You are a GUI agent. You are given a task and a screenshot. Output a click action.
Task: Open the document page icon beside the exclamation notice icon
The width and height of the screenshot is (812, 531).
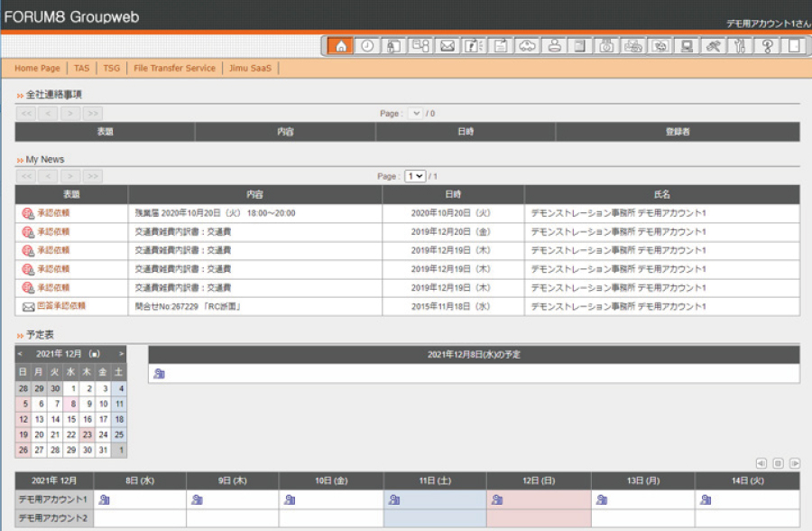click(501, 46)
